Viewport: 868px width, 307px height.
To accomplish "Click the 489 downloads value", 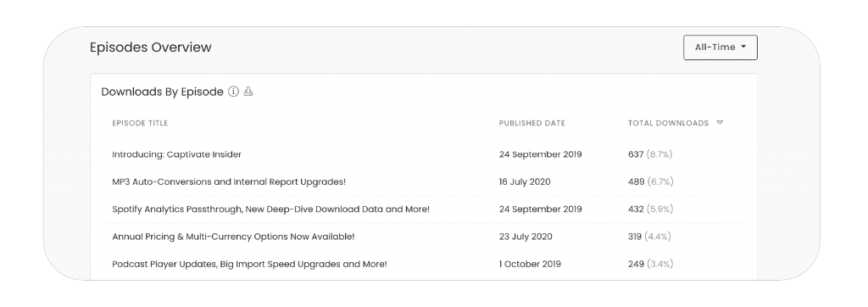I will [636, 181].
